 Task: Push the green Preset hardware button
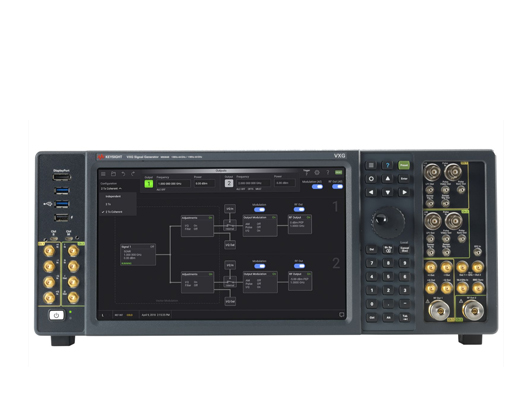coord(404,165)
